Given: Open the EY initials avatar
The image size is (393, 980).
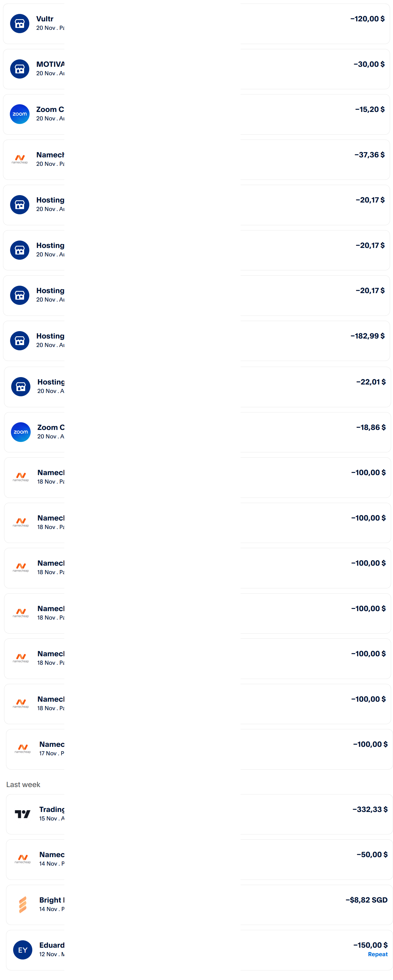Looking at the screenshot, I should pyautogui.click(x=22, y=950).
